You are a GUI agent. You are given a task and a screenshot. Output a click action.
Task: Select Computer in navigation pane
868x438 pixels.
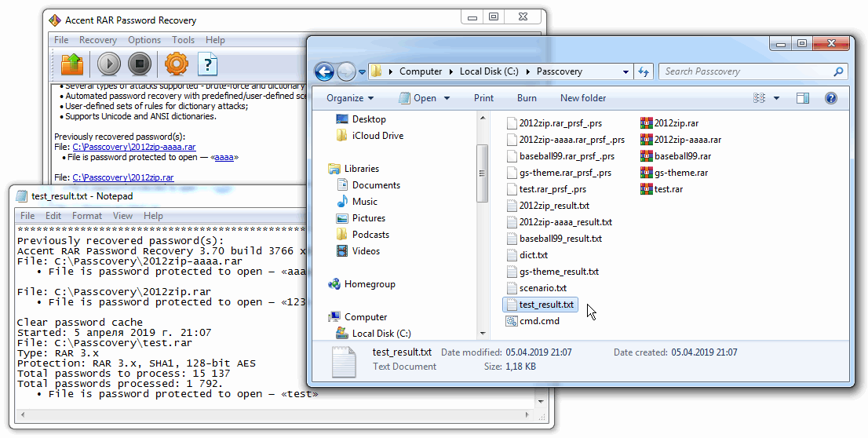pos(358,317)
